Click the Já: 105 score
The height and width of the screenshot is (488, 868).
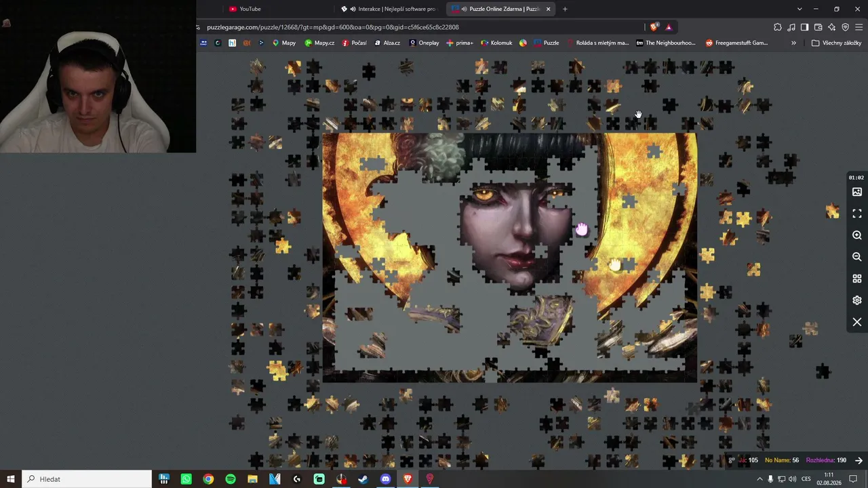748,460
